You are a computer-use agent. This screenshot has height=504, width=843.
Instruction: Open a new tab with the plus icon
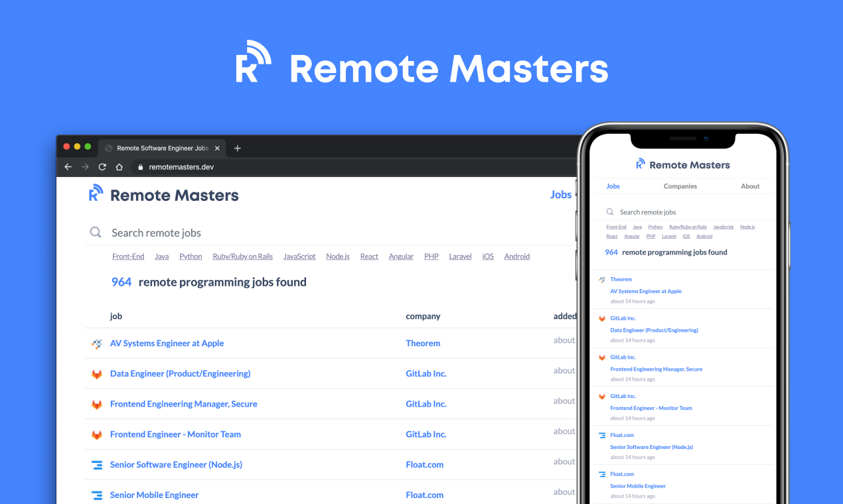[238, 148]
